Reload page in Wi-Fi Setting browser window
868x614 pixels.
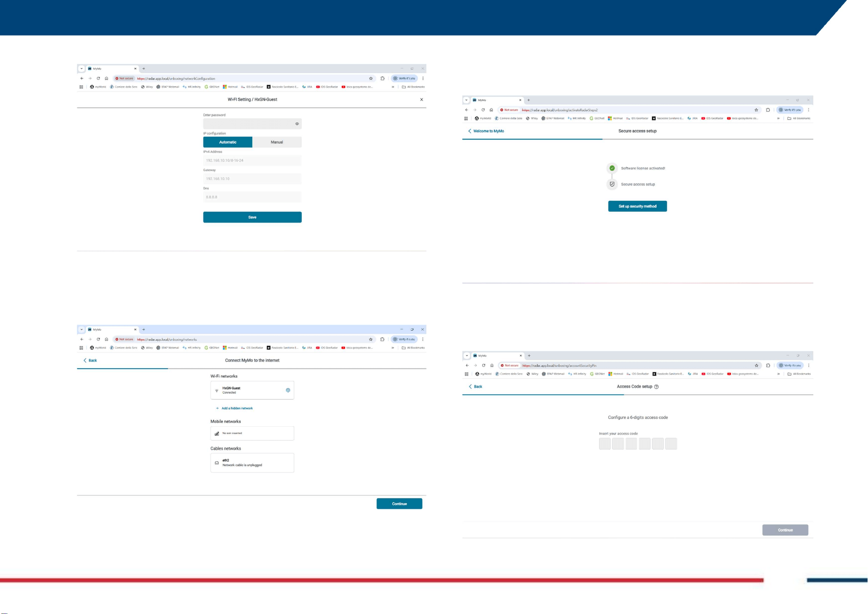98,78
